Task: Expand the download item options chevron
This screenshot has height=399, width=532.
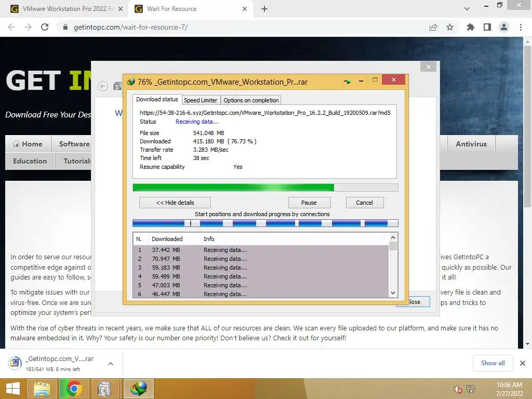Action: coord(111,364)
